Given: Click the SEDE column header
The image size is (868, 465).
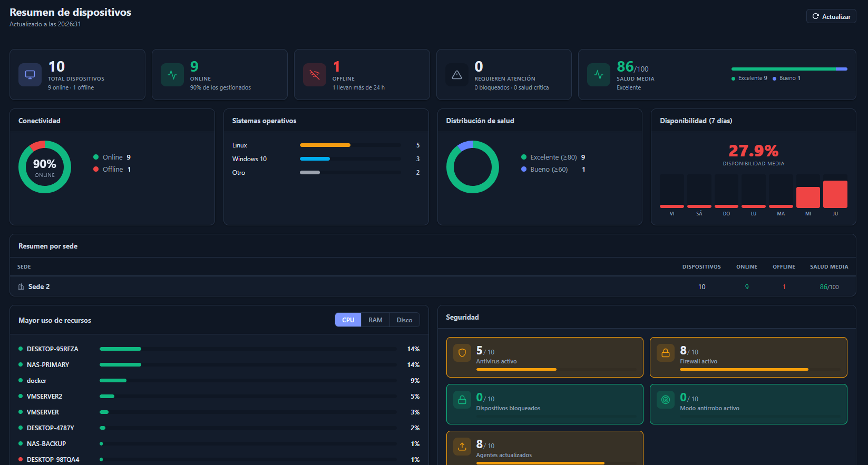Looking at the screenshot, I should (x=24, y=267).
